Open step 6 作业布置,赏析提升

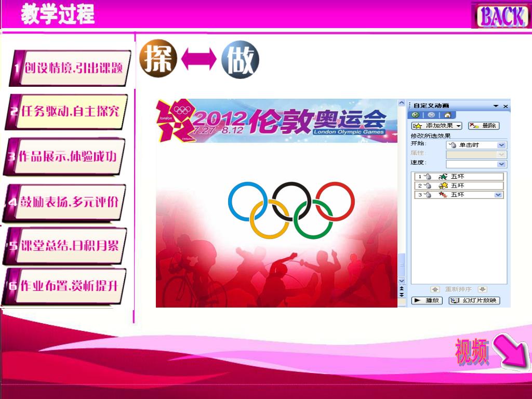coord(64,286)
